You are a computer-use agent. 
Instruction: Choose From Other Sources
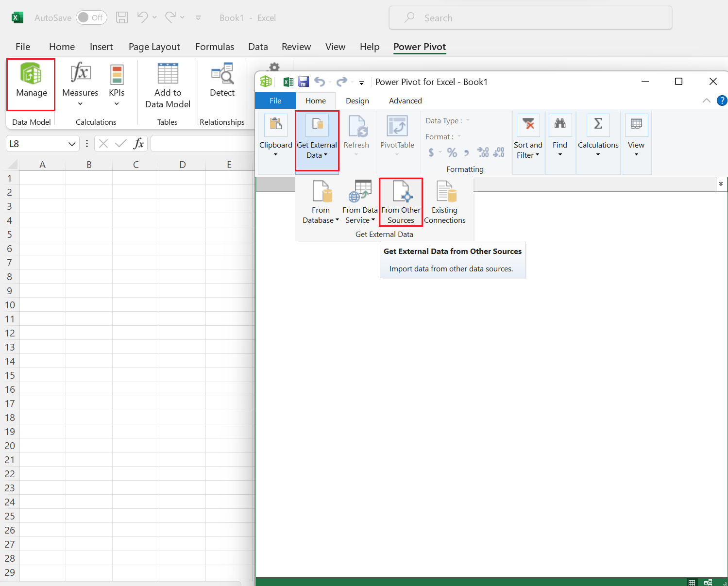pos(400,201)
